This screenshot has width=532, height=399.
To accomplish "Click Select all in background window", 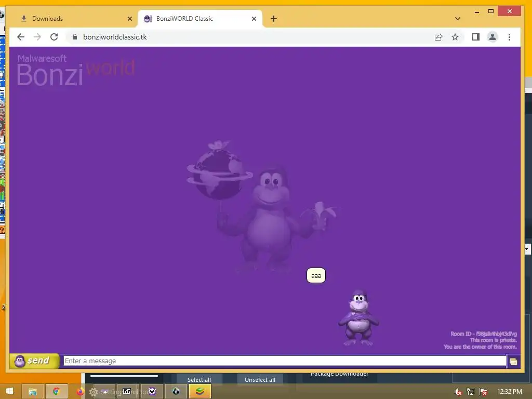I will pos(199,380).
